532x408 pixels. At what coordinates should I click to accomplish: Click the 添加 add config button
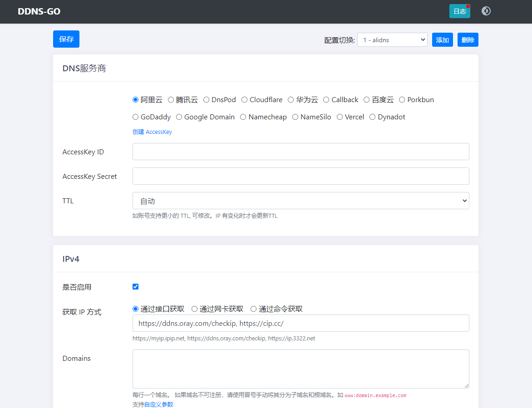[x=442, y=39]
